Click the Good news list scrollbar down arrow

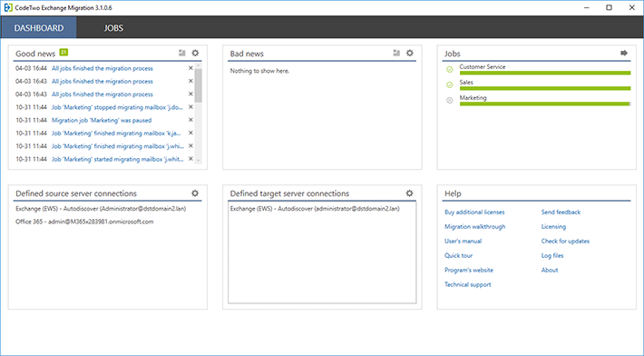tap(199, 161)
